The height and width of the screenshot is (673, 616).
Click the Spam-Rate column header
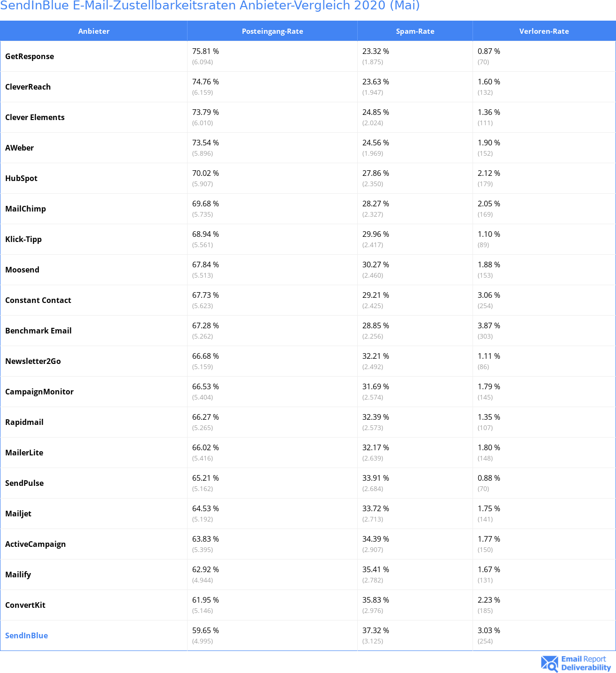(x=415, y=31)
